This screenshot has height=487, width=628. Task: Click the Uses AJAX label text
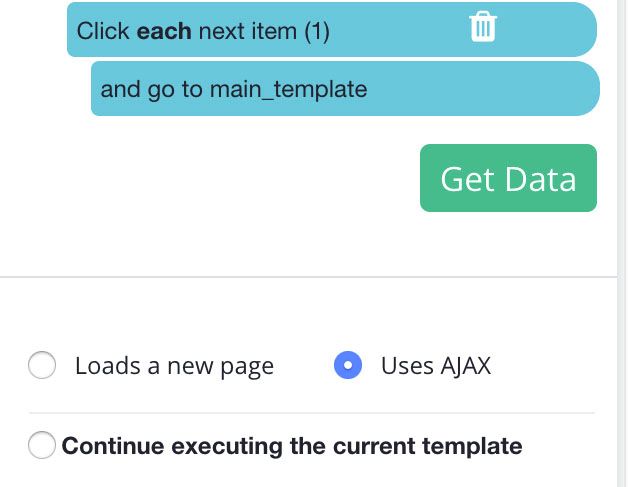436,366
